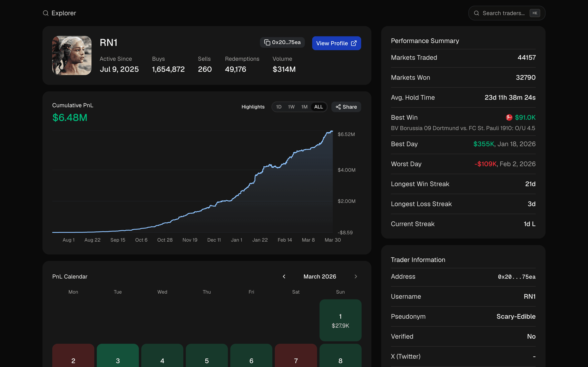The image size is (588, 367).
Task: Switch to the 1W chart view
Action: pyautogui.click(x=291, y=107)
